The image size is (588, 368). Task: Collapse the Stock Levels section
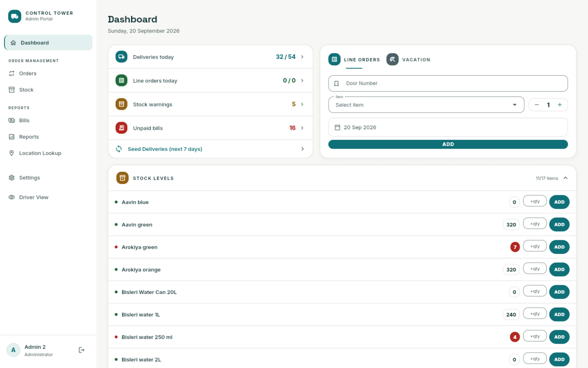pos(566,178)
